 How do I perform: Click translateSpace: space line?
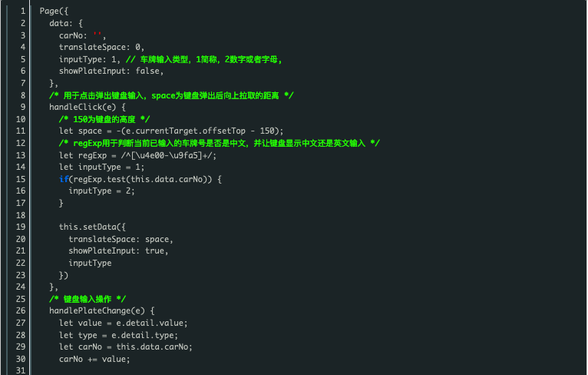click(121, 239)
